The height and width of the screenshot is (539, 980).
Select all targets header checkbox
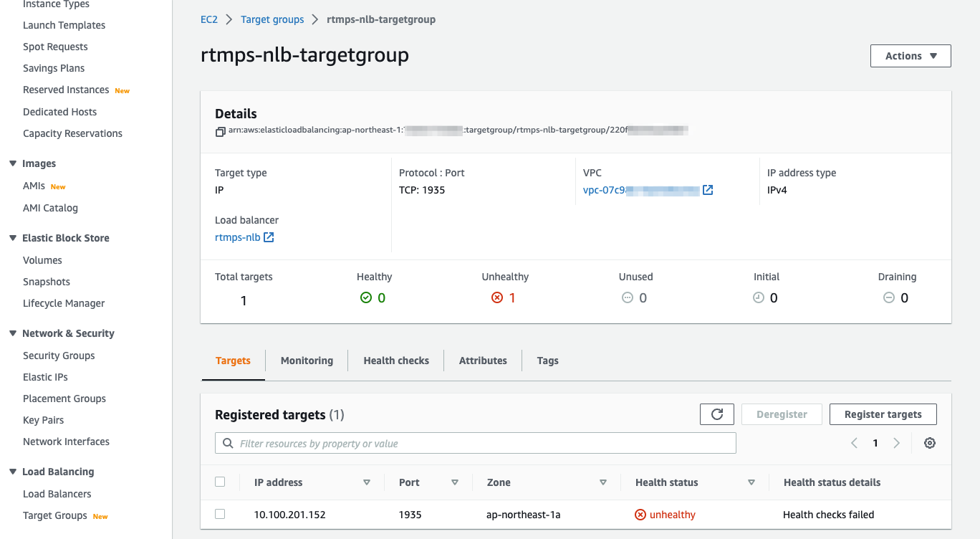[220, 482]
